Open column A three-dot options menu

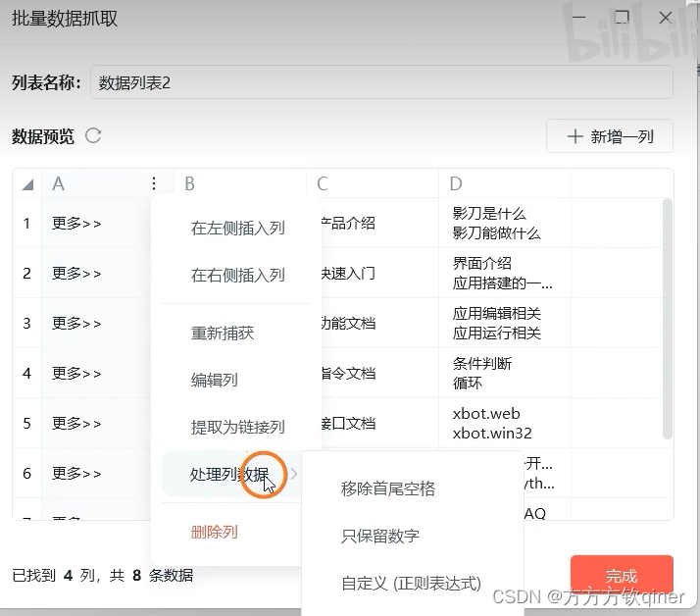click(154, 183)
